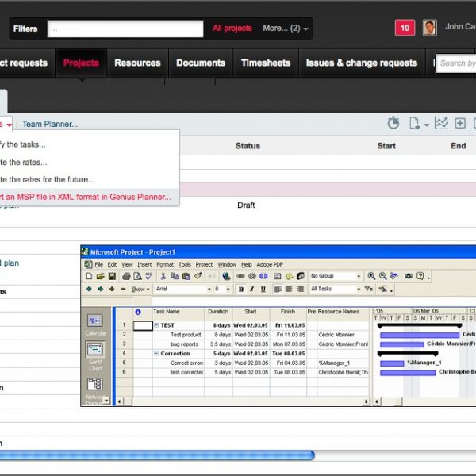Open Team Planner... link
The width and height of the screenshot is (476, 476).
(x=50, y=125)
